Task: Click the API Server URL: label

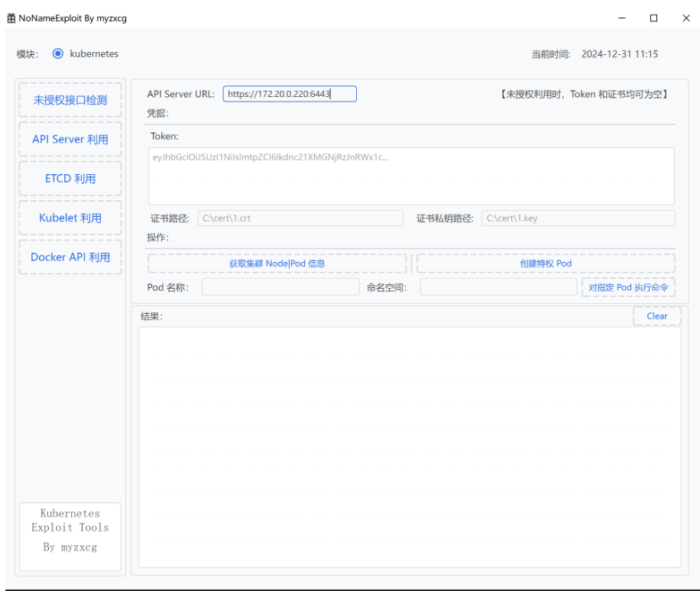Action: [x=181, y=94]
